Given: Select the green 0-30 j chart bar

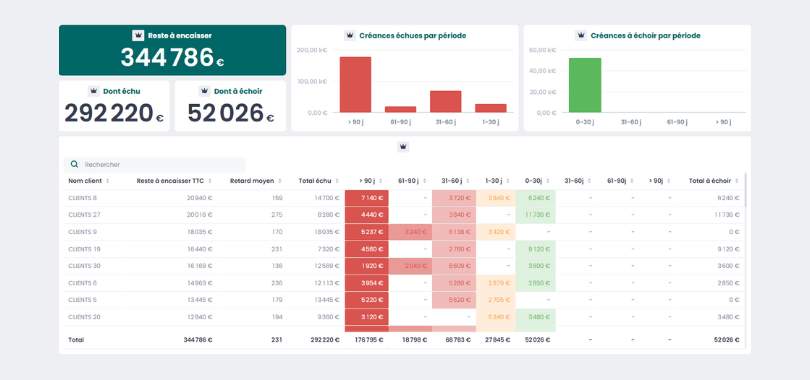Looking at the screenshot, I should tap(585, 85).
